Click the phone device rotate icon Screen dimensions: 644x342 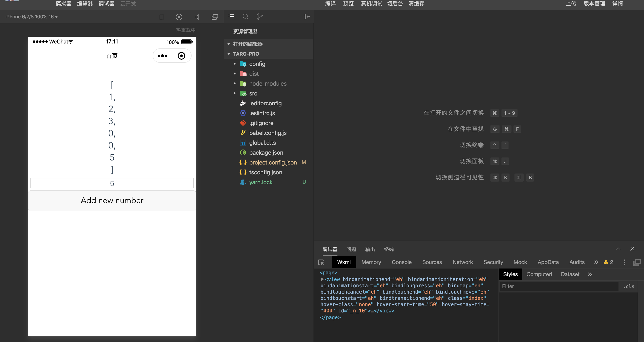coord(161,17)
